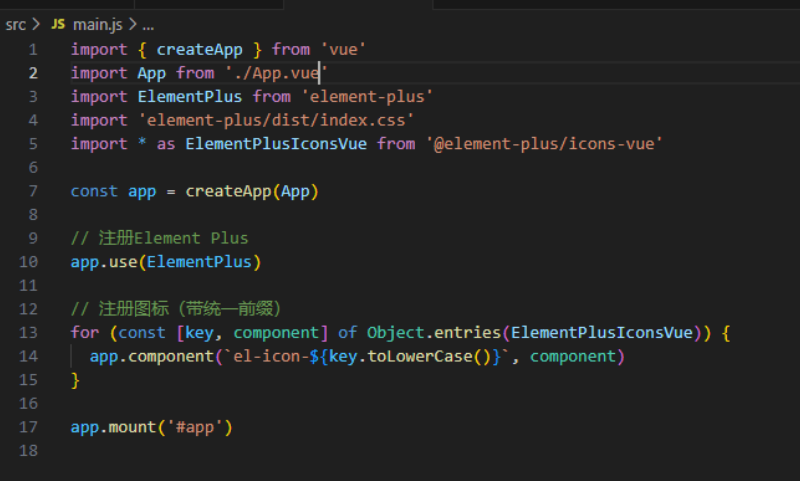Click 'ElementPlus' identifier on line 3
Screen dimensions: 800x481
click(190, 96)
